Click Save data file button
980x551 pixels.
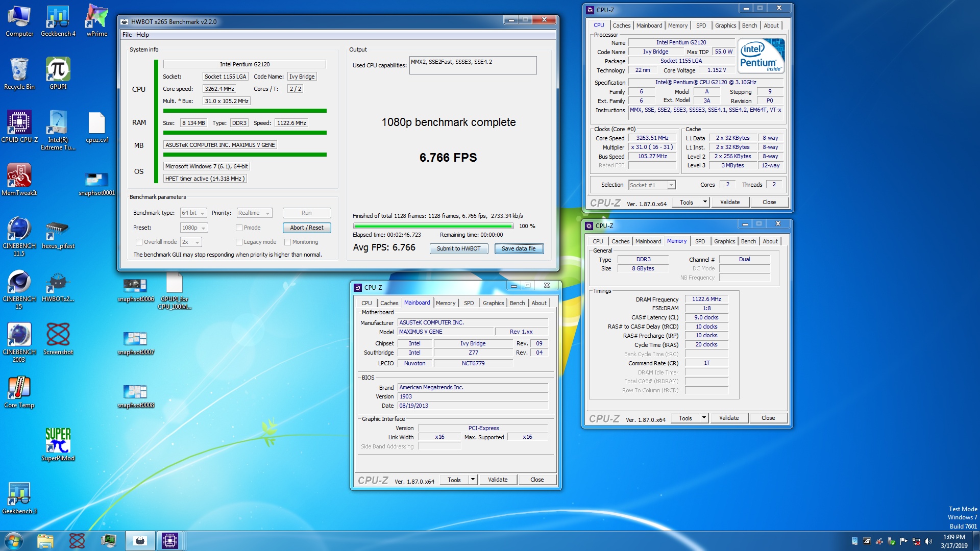pos(519,248)
